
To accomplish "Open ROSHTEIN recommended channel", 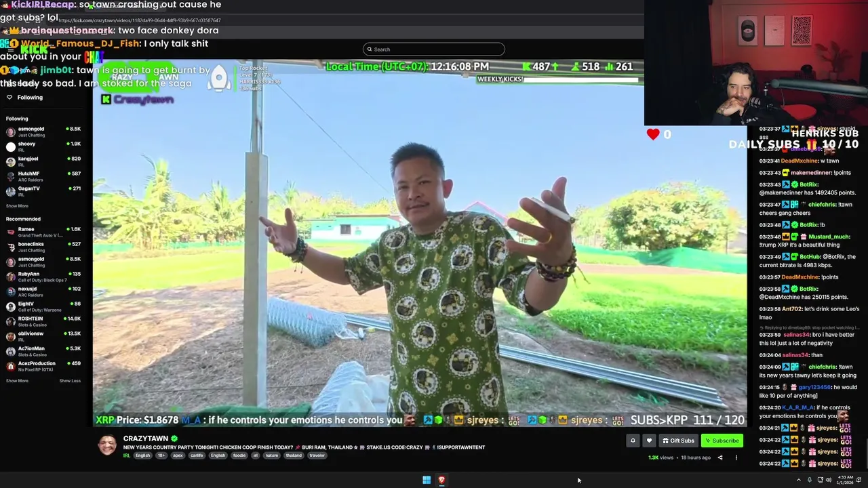I will (43, 321).
